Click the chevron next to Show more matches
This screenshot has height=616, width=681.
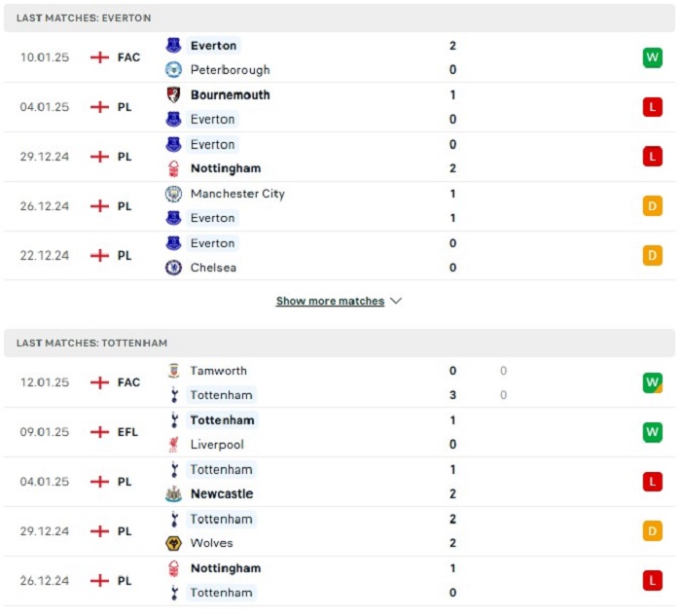tap(396, 301)
